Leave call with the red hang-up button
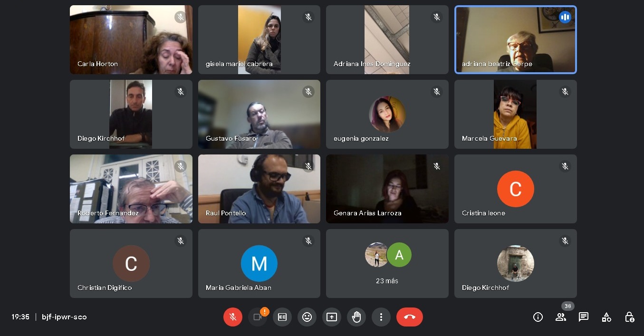This screenshot has height=336, width=644. 410,317
